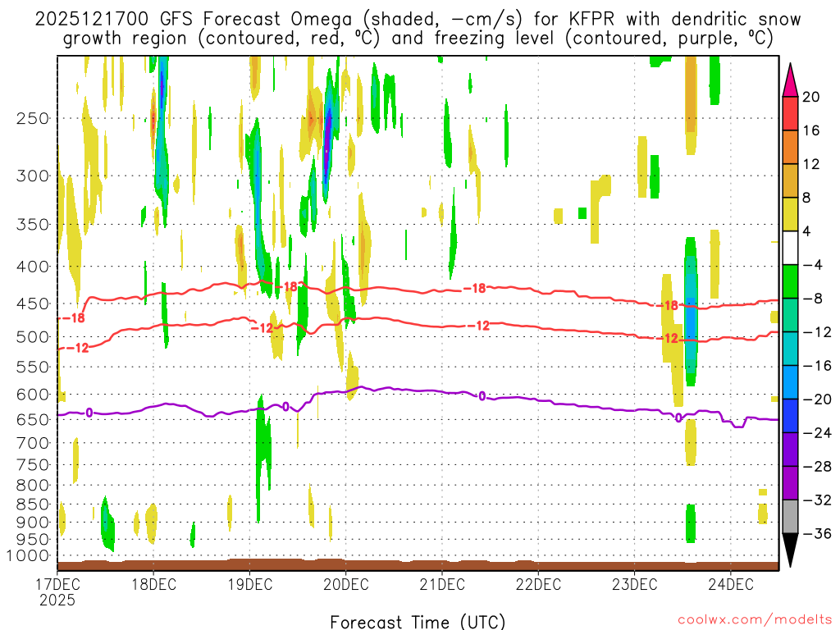This screenshot has height=630, width=840.
Task: Click the 23DEC time axis label
Action: tap(634, 584)
